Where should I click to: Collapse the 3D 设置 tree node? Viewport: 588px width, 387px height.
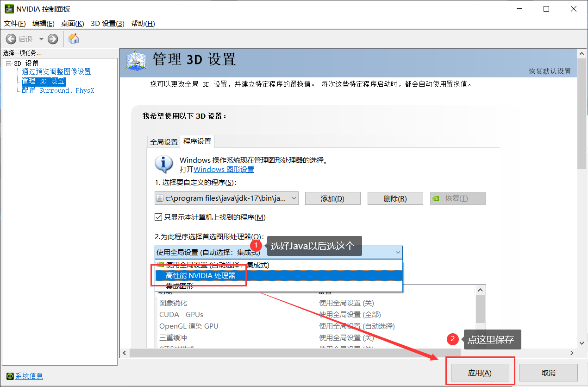point(8,63)
